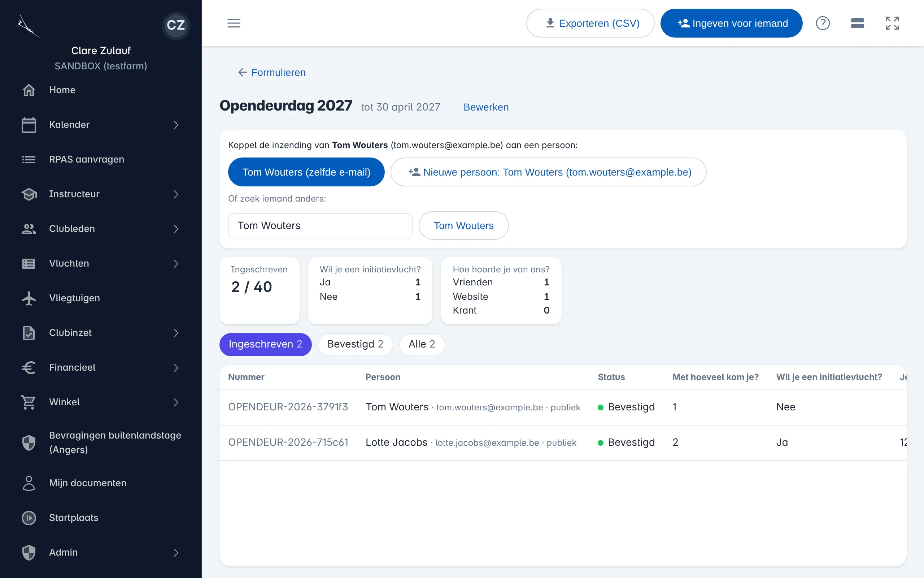Viewport: 924px width, 578px height.
Task: Open the hamburger menu toggle
Action: tap(234, 23)
